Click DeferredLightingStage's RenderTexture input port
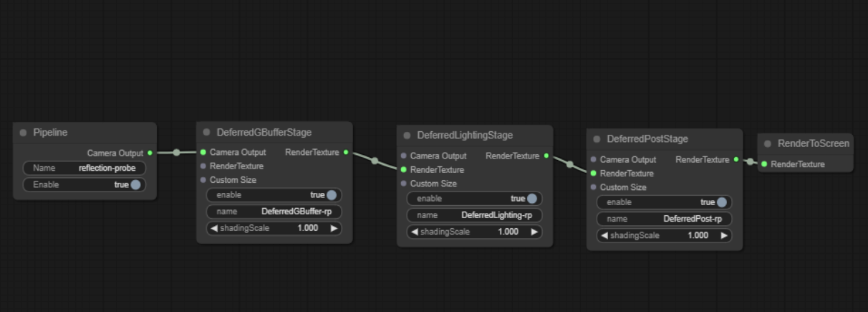 point(404,170)
